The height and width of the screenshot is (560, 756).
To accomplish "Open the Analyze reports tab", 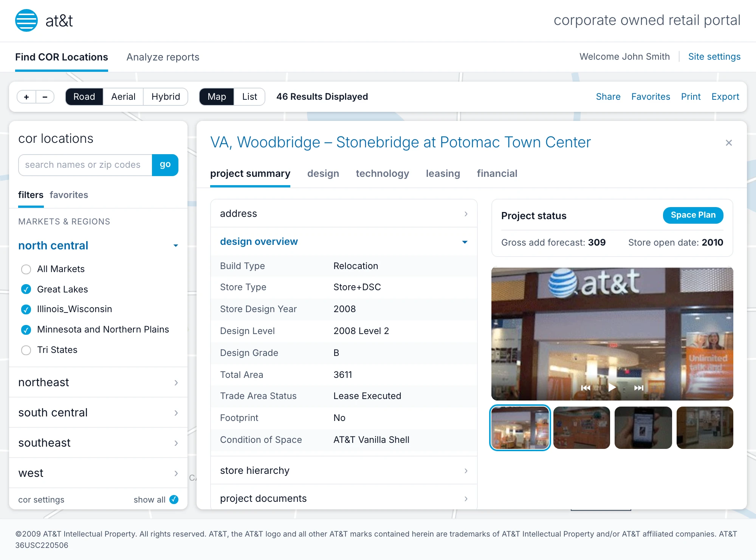I will (163, 57).
